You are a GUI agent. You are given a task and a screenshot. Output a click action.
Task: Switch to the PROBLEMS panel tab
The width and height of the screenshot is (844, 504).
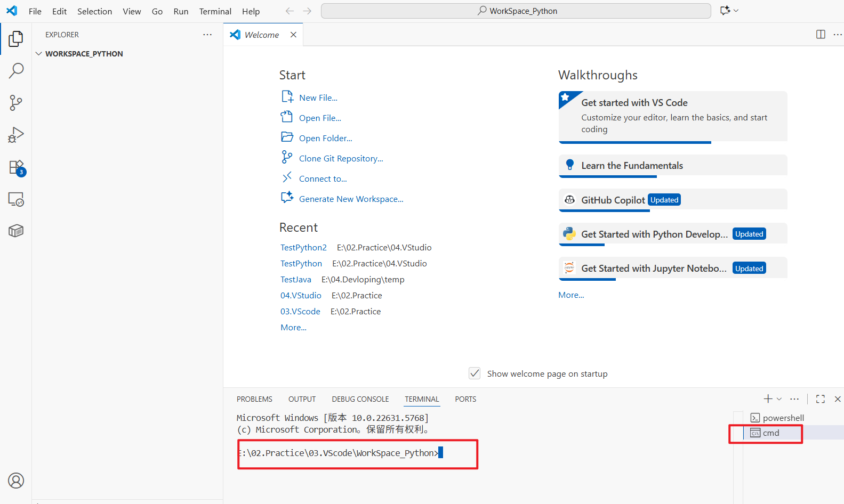(x=254, y=399)
